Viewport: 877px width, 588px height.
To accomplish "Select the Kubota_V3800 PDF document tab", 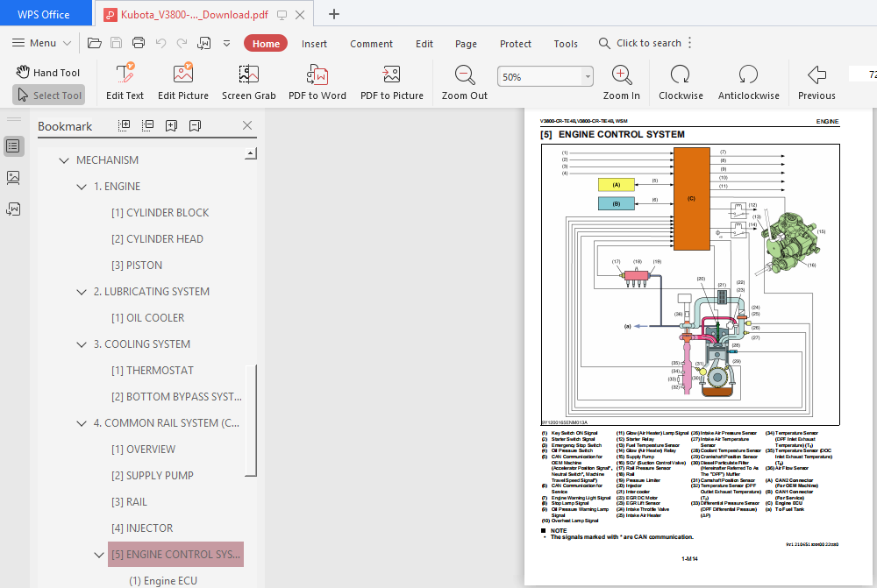I will pyautogui.click(x=194, y=15).
